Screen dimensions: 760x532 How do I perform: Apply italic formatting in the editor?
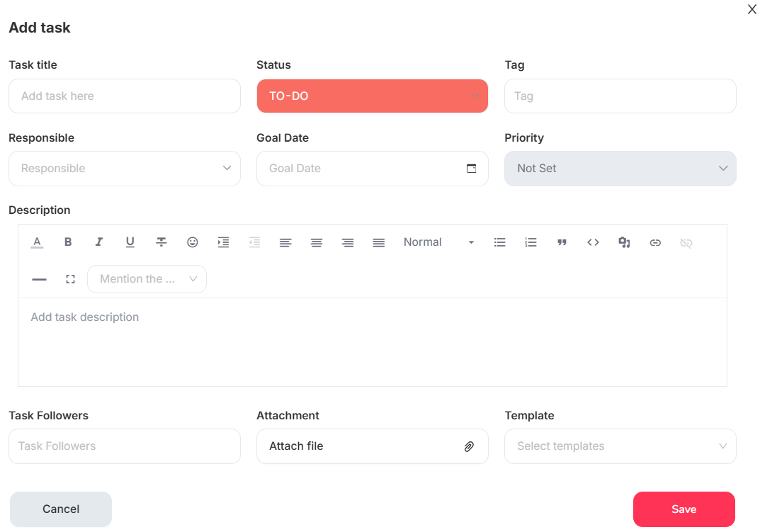(99, 242)
